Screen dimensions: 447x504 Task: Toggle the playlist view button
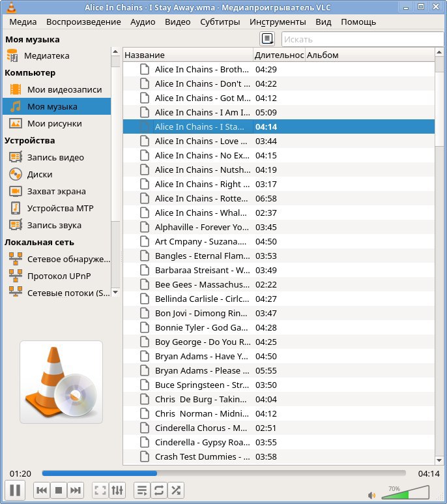[x=142, y=490]
